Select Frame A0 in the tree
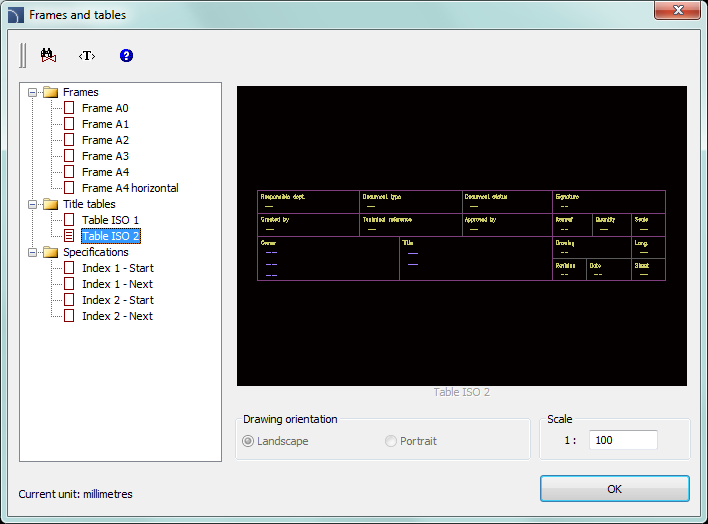The width and height of the screenshot is (708, 524). point(105,108)
